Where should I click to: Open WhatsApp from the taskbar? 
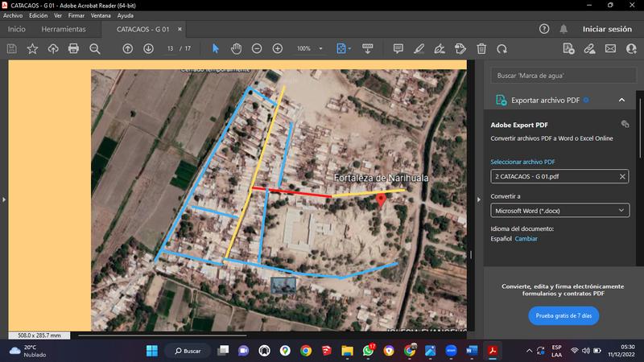[368, 351]
